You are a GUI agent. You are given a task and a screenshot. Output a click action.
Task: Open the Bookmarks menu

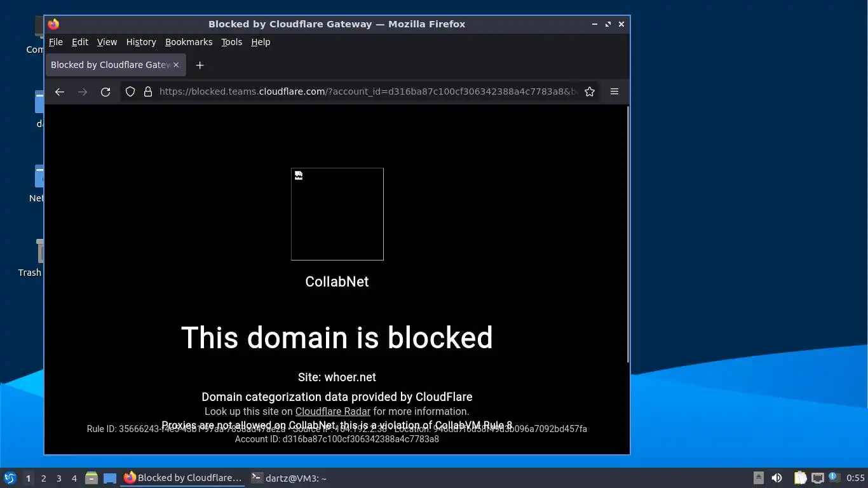189,42
